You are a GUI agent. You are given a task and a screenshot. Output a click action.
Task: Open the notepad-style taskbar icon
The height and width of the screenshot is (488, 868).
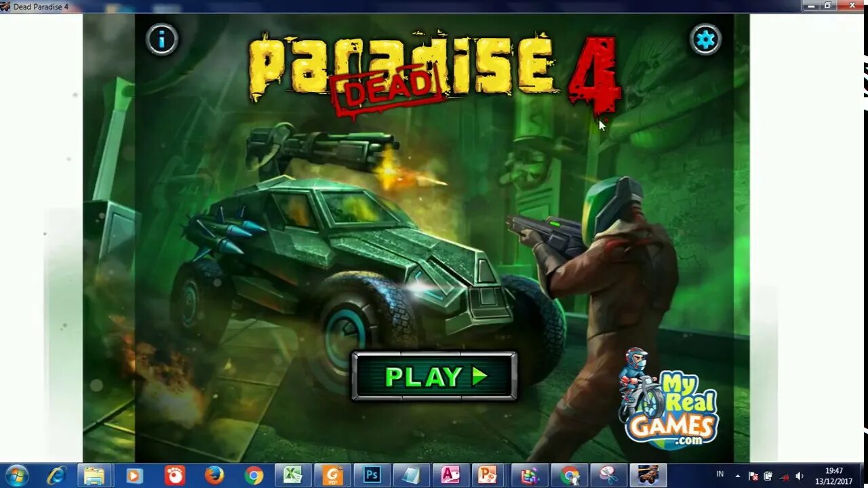(411, 475)
